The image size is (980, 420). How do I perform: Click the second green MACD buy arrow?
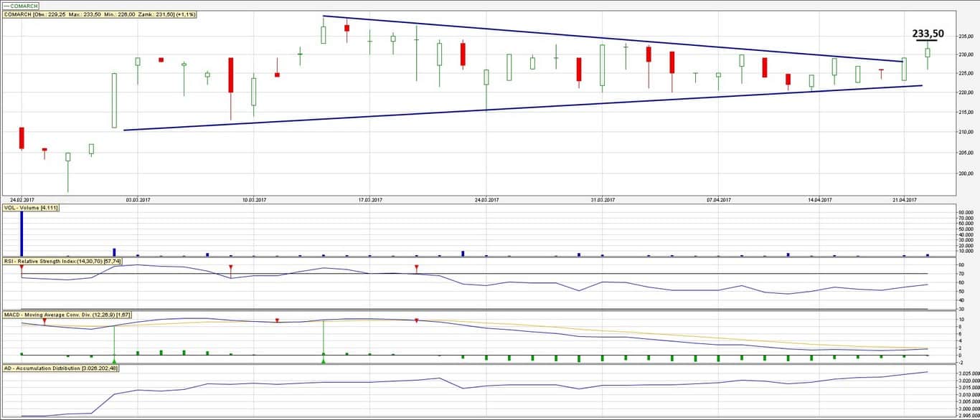323,360
